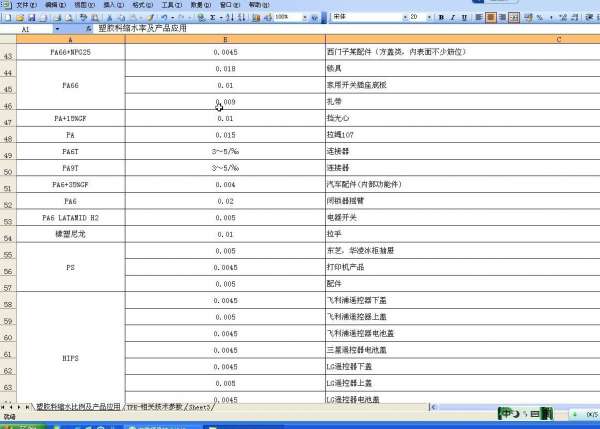Switch to the TPE-相关技术参数 sheet tab
This screenshot has height=429, width=600.
(x=154, y=407)
